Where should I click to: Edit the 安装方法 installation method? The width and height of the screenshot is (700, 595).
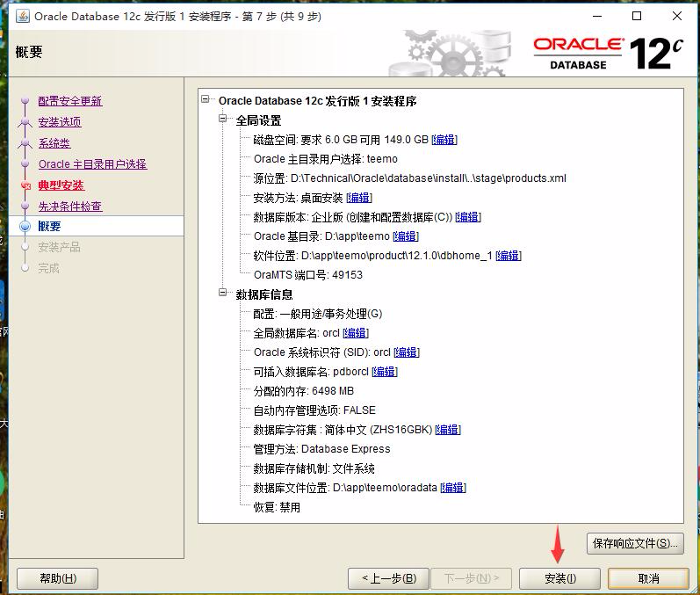359,198
